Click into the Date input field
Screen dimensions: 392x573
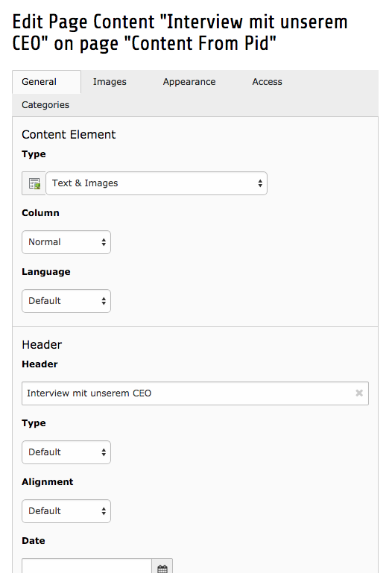pyautogui.click(x=87, y=566)
